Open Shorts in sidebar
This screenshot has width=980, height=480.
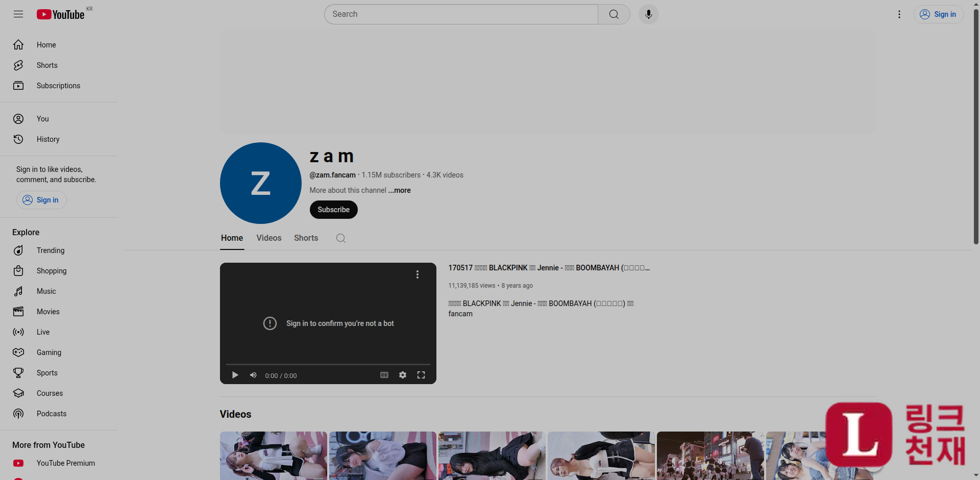(x=59, y=65)
